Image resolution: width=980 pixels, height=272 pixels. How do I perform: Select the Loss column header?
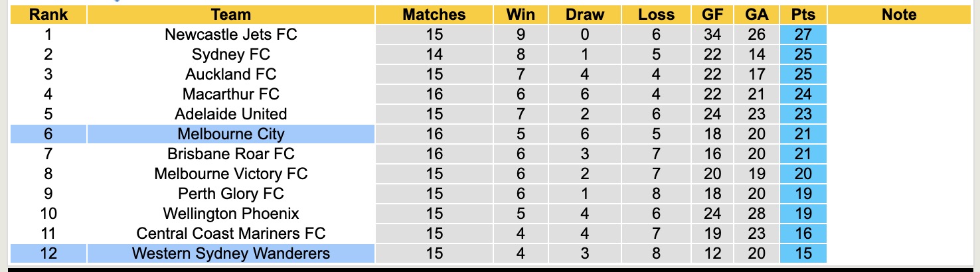coord(656,15)
